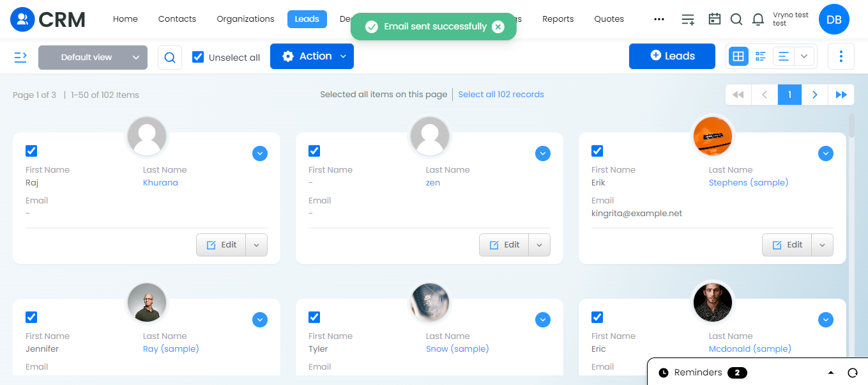Image resolution: width=868 pixels, height=385 pixels.
Task: Expand the view mode dropdown chevron
Action: [805, 56]
